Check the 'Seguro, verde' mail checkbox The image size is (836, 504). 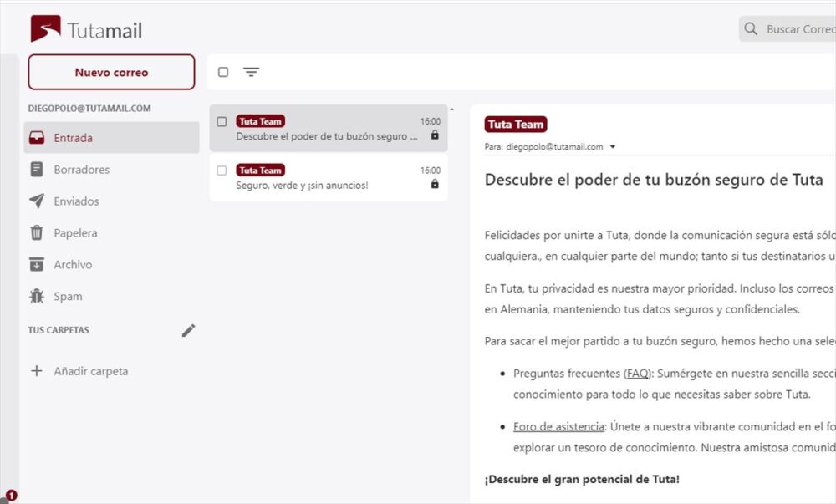[x=222, y=171]
